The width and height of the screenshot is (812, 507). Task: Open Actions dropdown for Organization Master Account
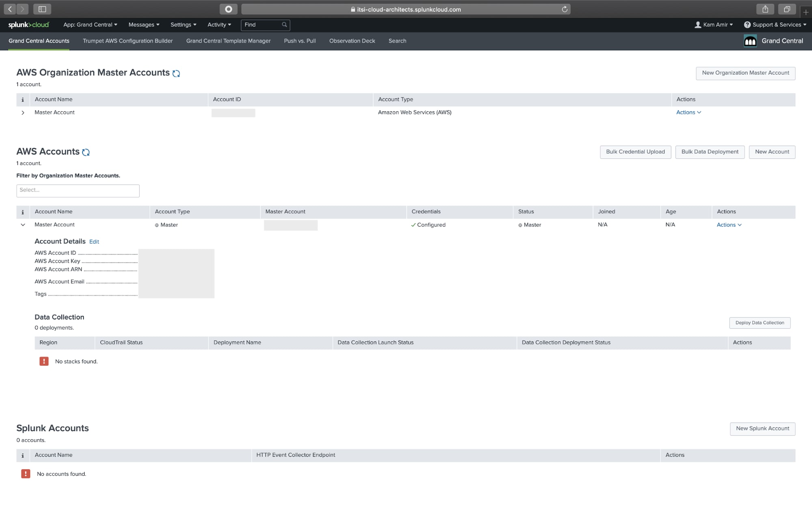[689, 112]
